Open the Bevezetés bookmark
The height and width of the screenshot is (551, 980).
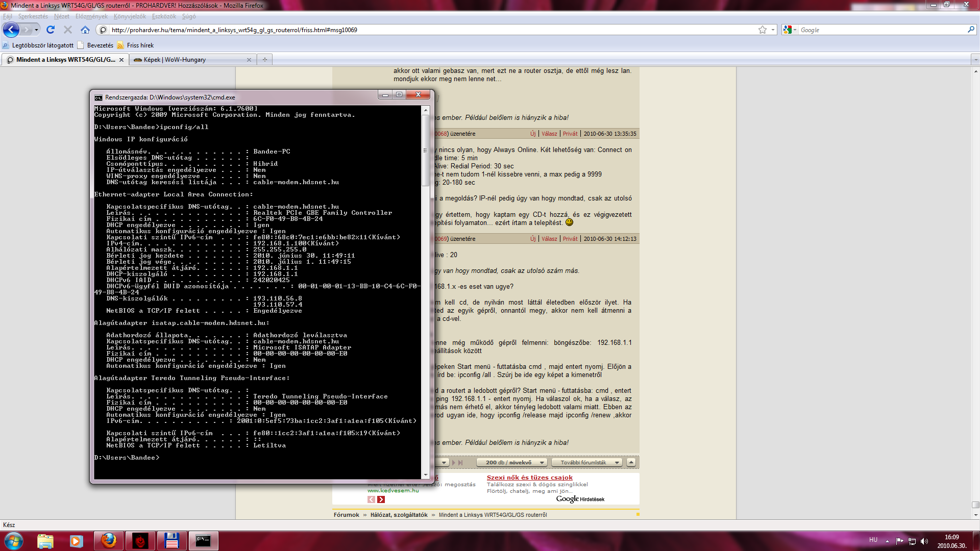point(95,45)
